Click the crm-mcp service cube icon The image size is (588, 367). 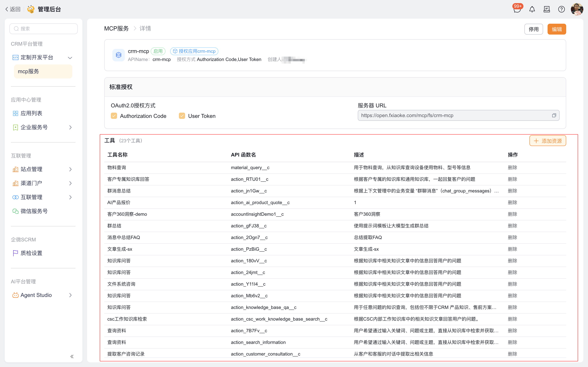pyautogui.click(x=119, y=55)
